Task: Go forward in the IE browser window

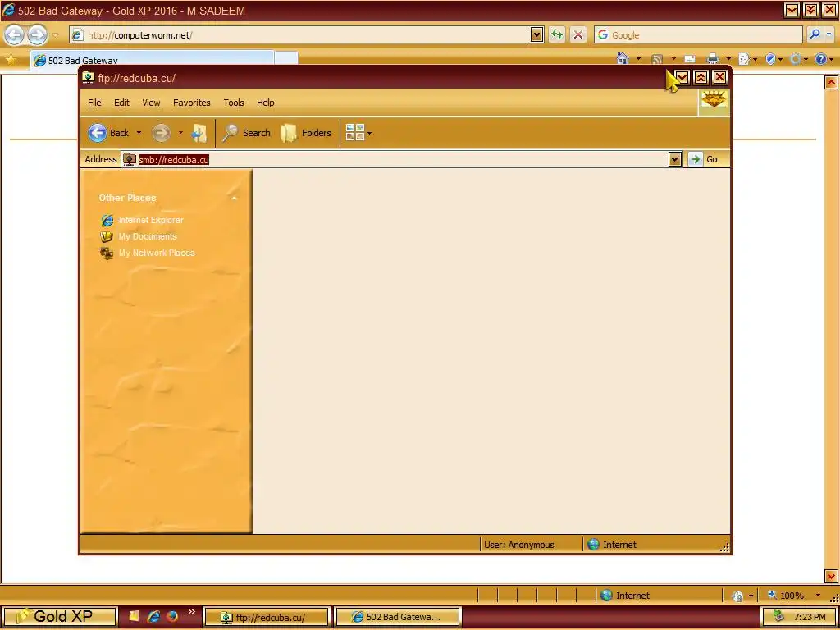Action: pos(38,35)
